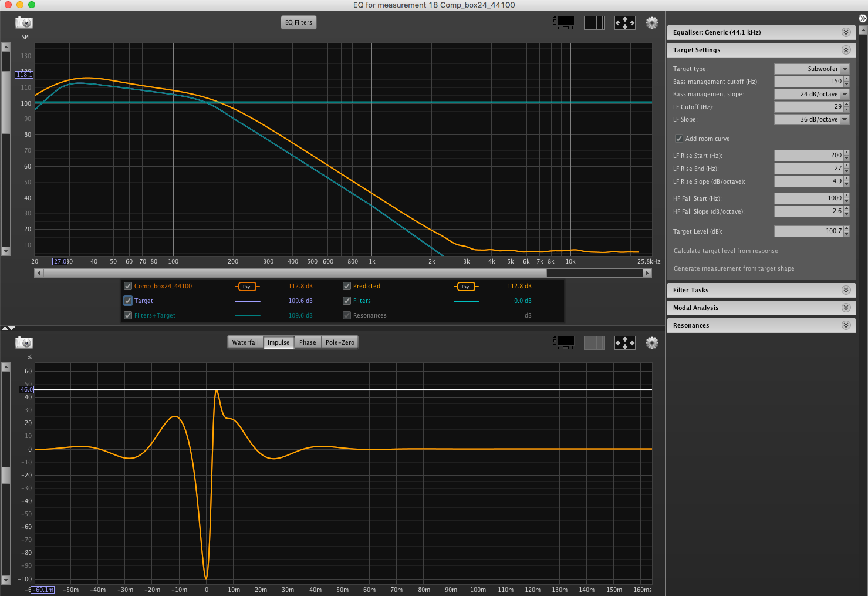Click Target Level field showing 100.7

(x=808, y=231)
